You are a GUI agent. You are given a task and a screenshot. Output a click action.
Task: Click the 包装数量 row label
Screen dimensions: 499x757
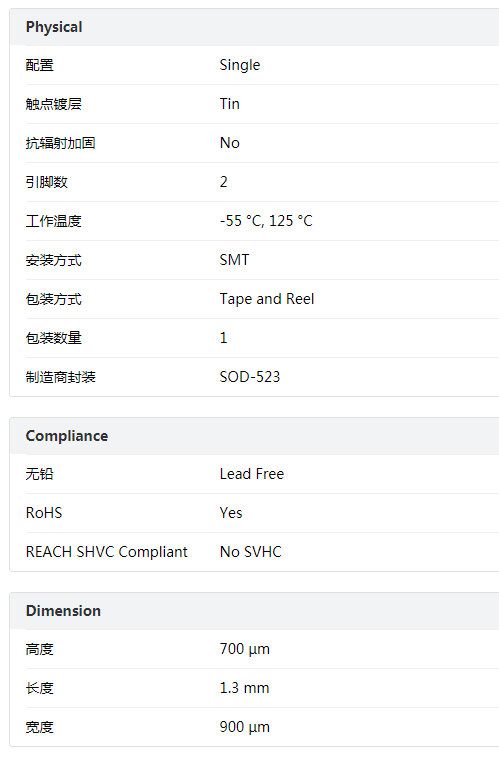point(54,338)
